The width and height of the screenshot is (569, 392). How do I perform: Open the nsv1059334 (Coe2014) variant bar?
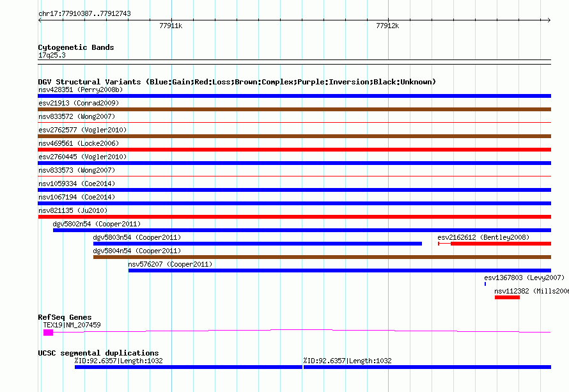click(x=294, y=190)
